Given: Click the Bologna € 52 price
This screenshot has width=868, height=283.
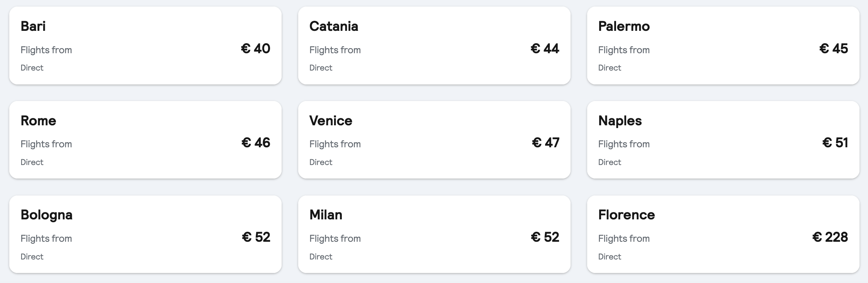Looking at the screenshot, I should tap(256, 237).
